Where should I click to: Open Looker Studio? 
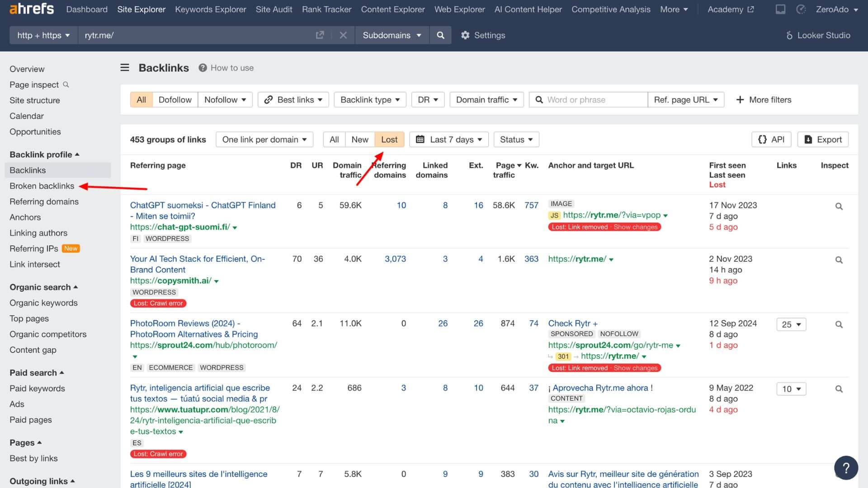pos(818,35)
